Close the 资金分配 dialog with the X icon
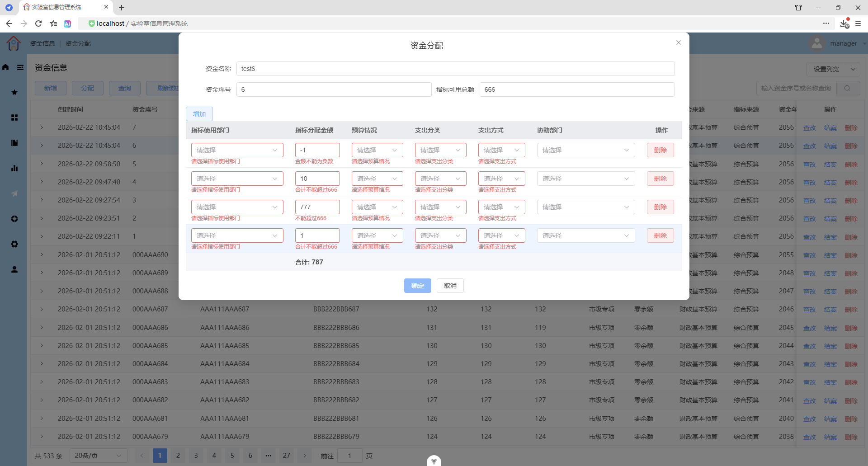The width and height of the screenshot is (868, 466). click(678, 42)
